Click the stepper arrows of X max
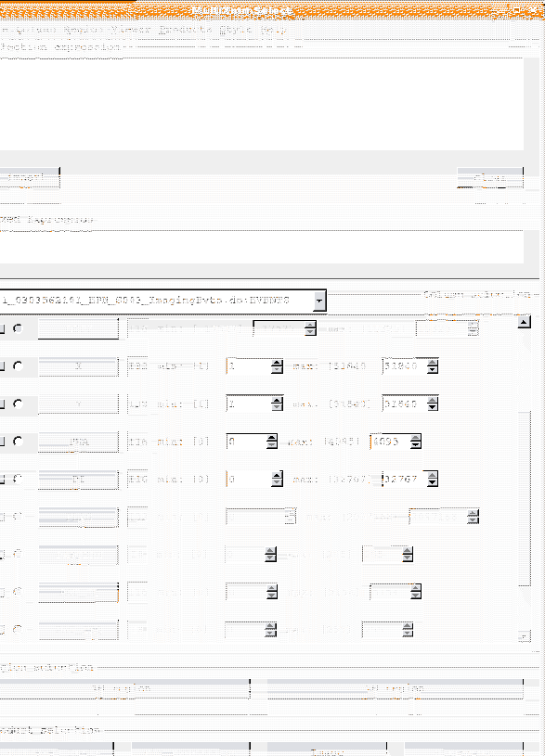 coord(432,366)
